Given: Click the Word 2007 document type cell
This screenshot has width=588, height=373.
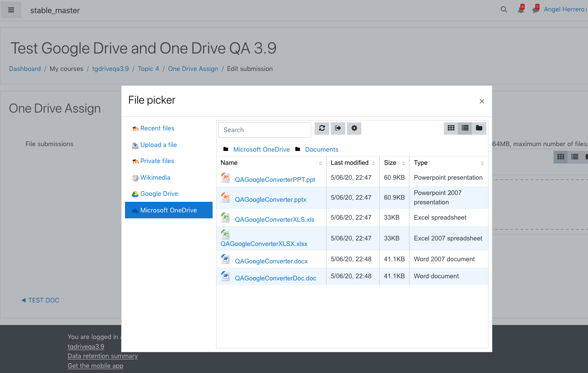Looking at the screenshot, I should coord(449,259).
